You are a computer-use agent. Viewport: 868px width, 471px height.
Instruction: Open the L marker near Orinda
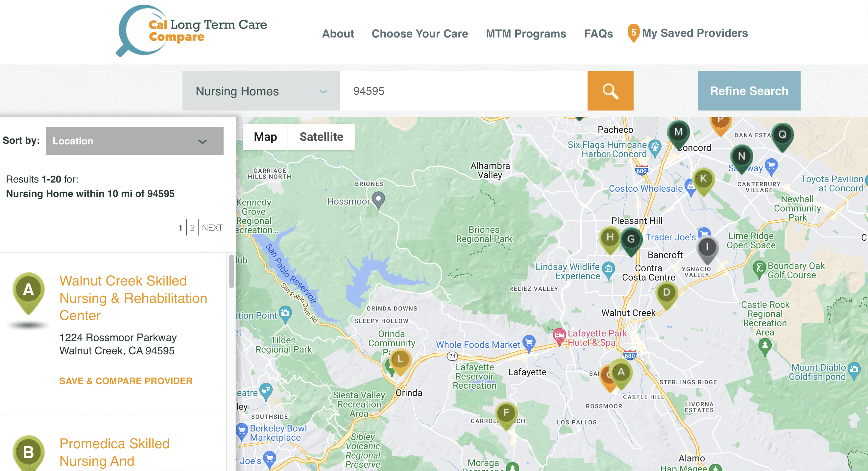(x=400, y=359)
